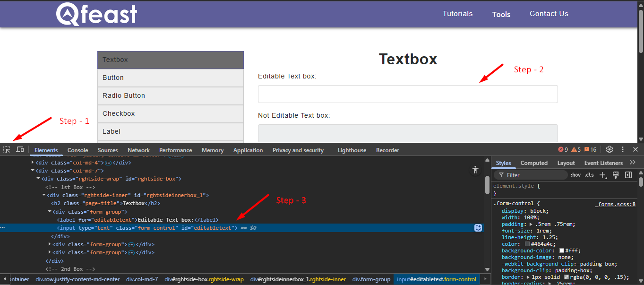Toggle computed styles sidebar icon
This screenshot has width=644, height=285.
coord(628,175)
